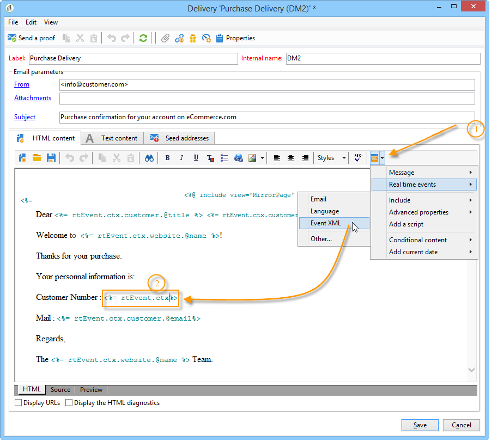Screen dimensions: 504x448
Task: Open the insert image dropdown arrow
Action: [262, 158]
